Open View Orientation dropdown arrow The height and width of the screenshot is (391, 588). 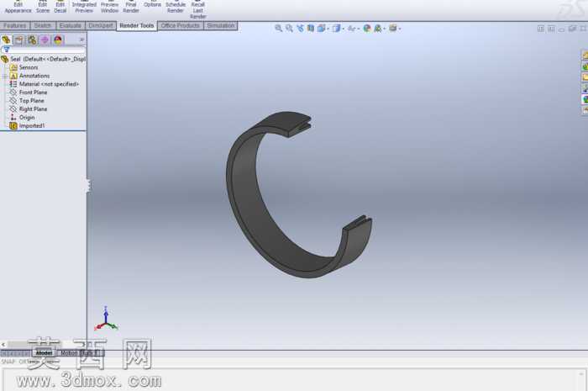coord(328,29)
